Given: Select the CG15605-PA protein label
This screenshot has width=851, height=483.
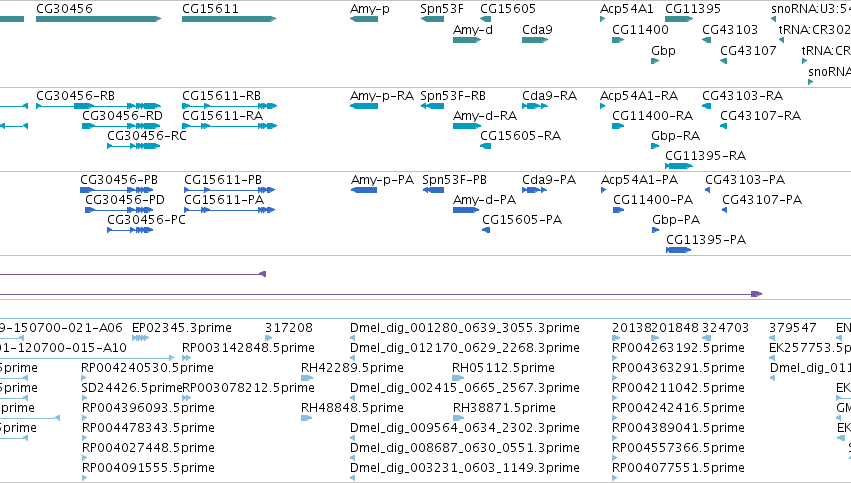Looking at the screenshot, I should pos(522,220).
